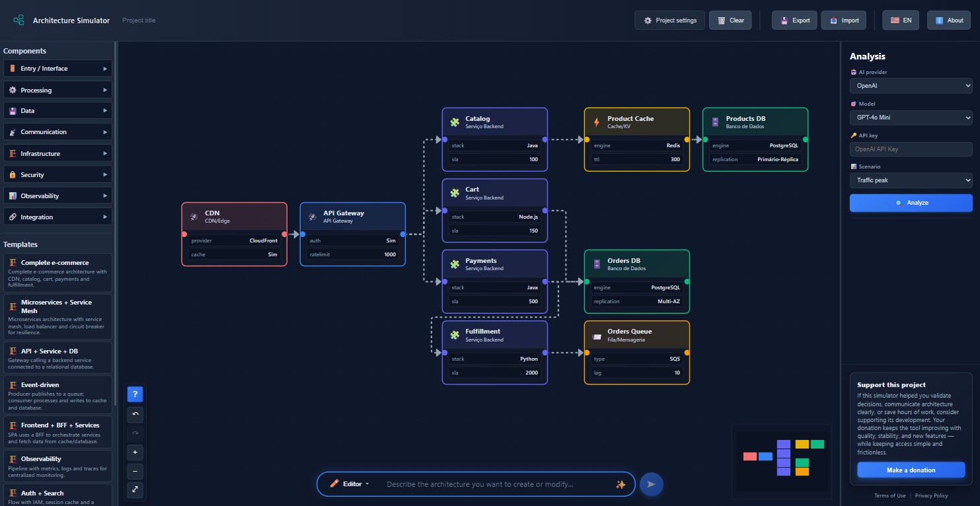Expand the Editor mode dropdown
The width and height of the screenshot is (980, 506).
click(x=350, y=484)
